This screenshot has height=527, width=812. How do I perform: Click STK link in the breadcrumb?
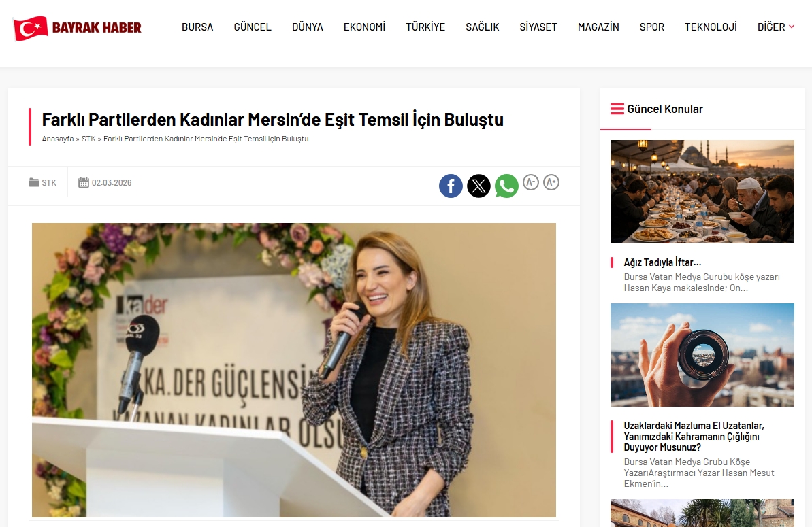88,139
